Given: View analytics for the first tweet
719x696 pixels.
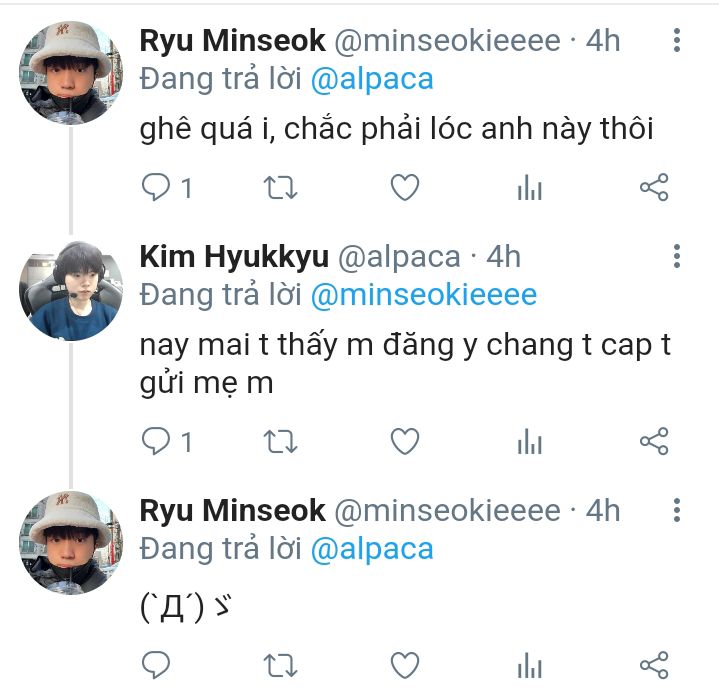Looking at the screenshot, I should [529, 187].
